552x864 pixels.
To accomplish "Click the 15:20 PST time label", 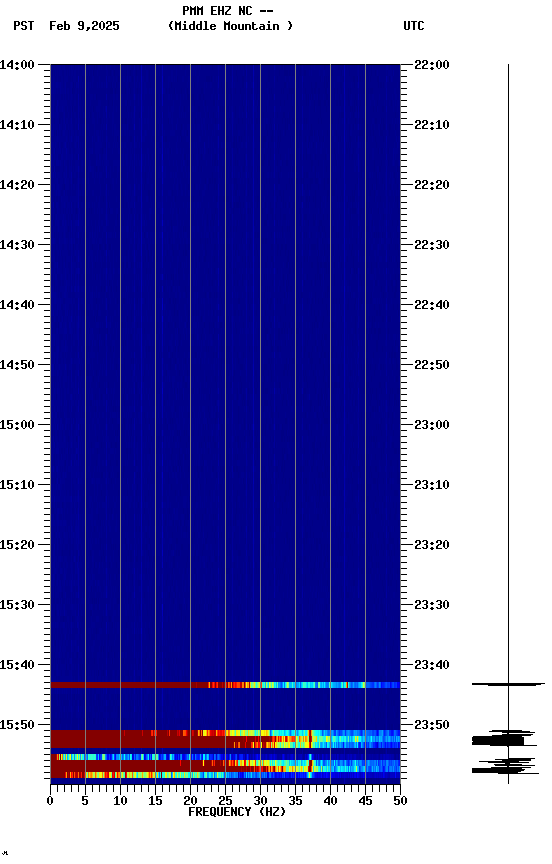I will coord(17,545).
